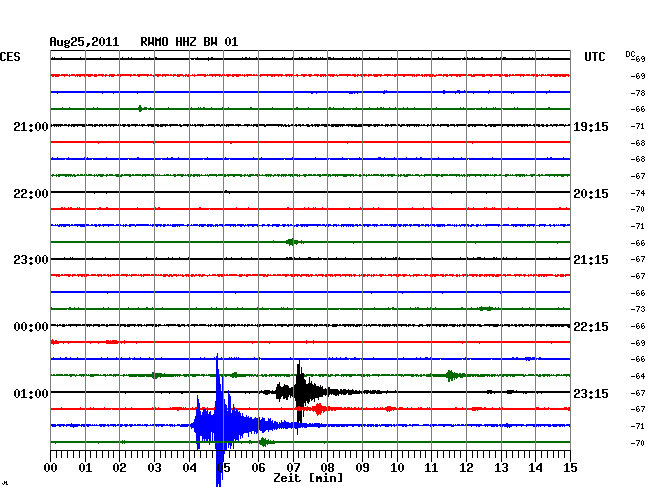Click the 22:15 UTC time label
The image size is (650, 494).
pos(591,327)
